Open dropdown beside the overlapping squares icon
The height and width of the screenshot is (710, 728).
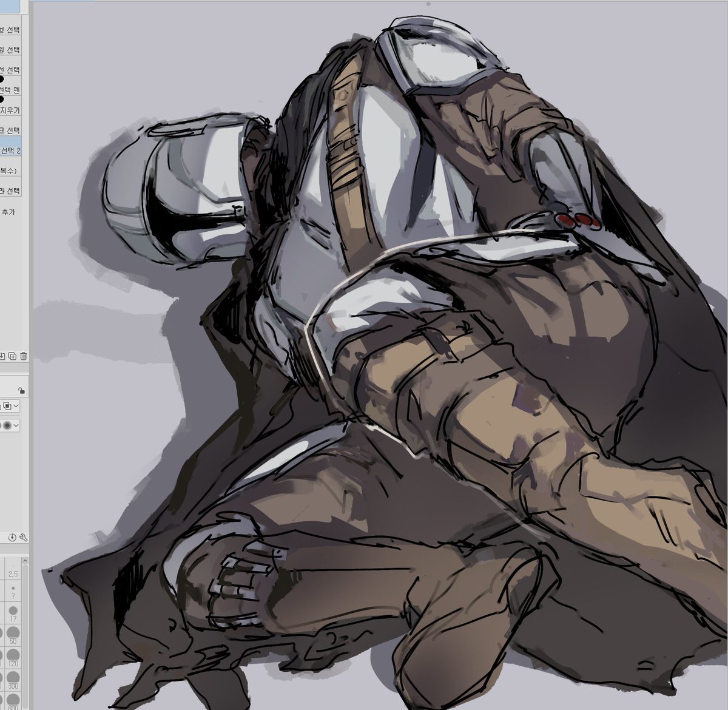(16, 405)
